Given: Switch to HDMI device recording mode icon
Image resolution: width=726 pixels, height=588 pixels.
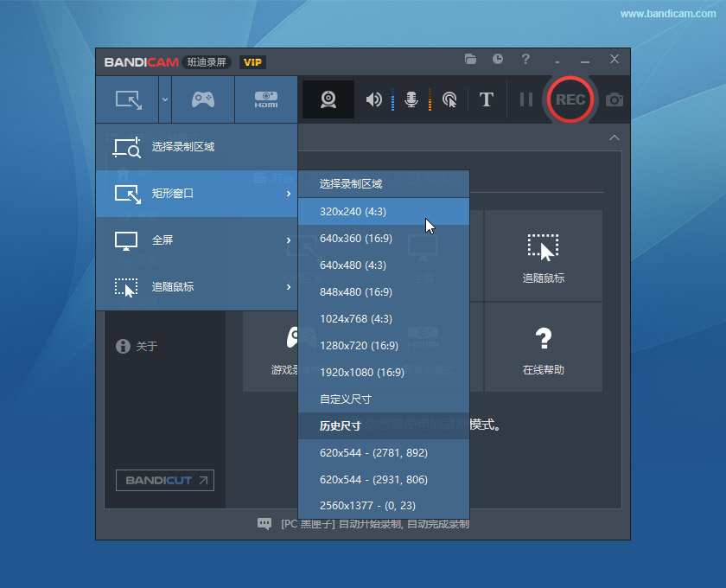Looking at the screenshot, I should coord(266,99).
